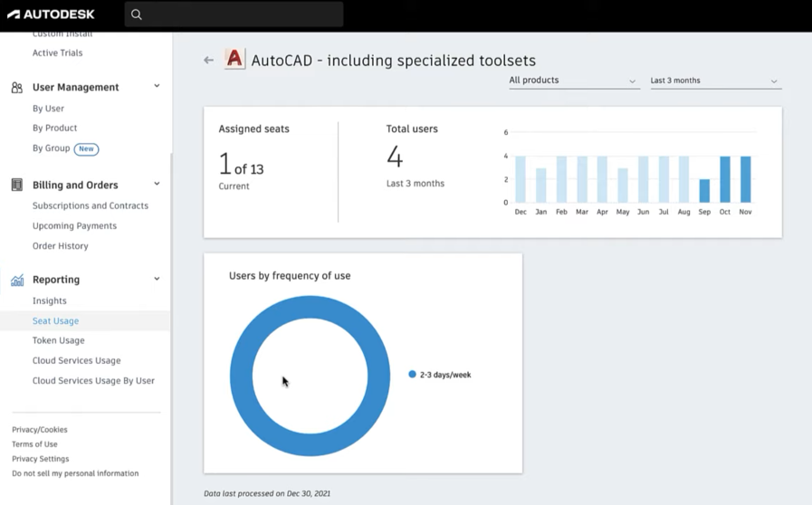Click the Billing and Orders heading
Viewport: 812px width, 505px height.
tap(75, 185)
